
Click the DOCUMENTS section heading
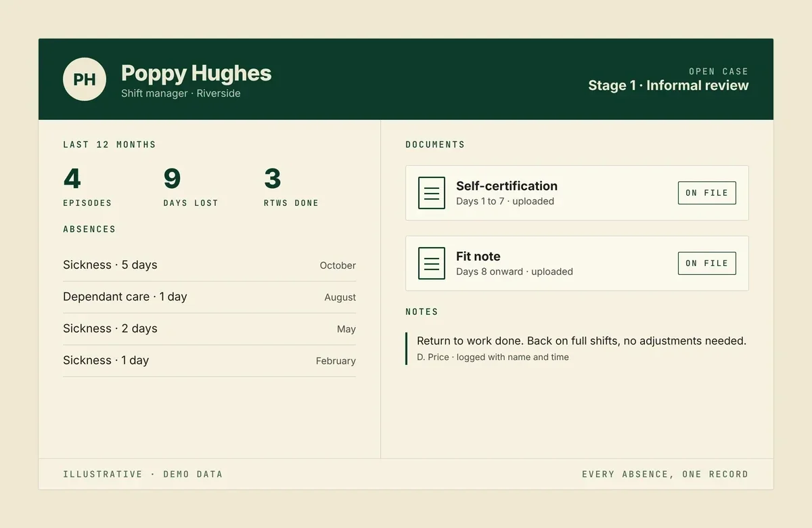coord(435,144)
